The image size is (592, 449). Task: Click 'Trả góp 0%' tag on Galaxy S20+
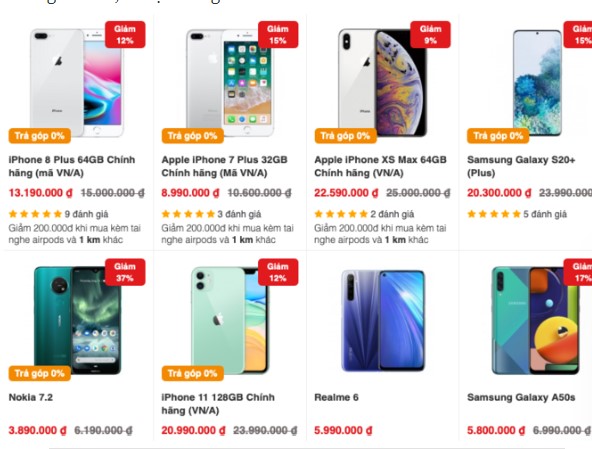coord(498,136)
